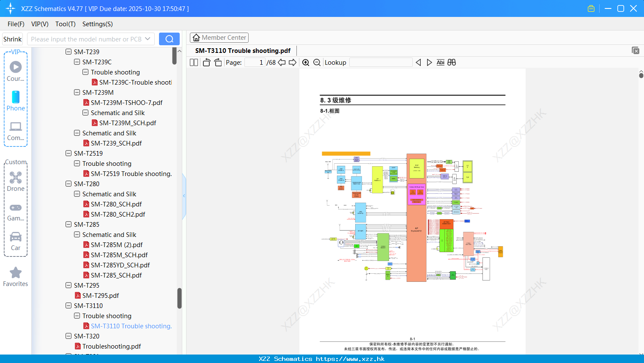This screenshot has height=363, width=644.
Task: Click the XZZ website link in status bar
Action: coord(350,359)
